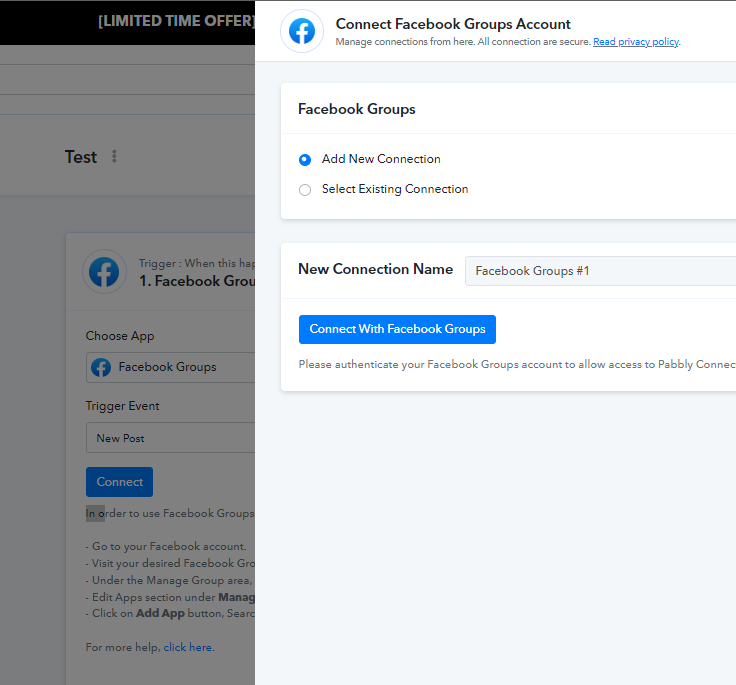The width and height of the screenshot is (736, 685).
Task: Click the New Connection Name label
Action: [x=376, y=269]
